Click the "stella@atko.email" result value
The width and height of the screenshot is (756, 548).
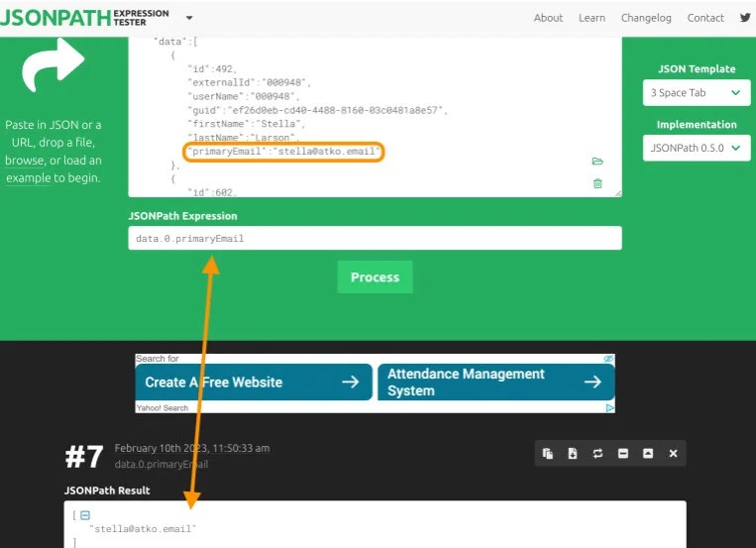tap(143, 529)
